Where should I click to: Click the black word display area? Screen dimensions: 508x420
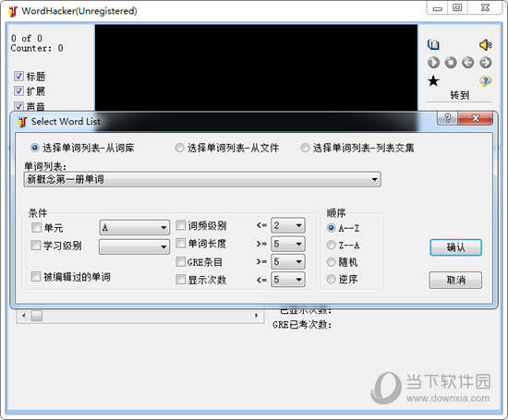click(256, 68)
